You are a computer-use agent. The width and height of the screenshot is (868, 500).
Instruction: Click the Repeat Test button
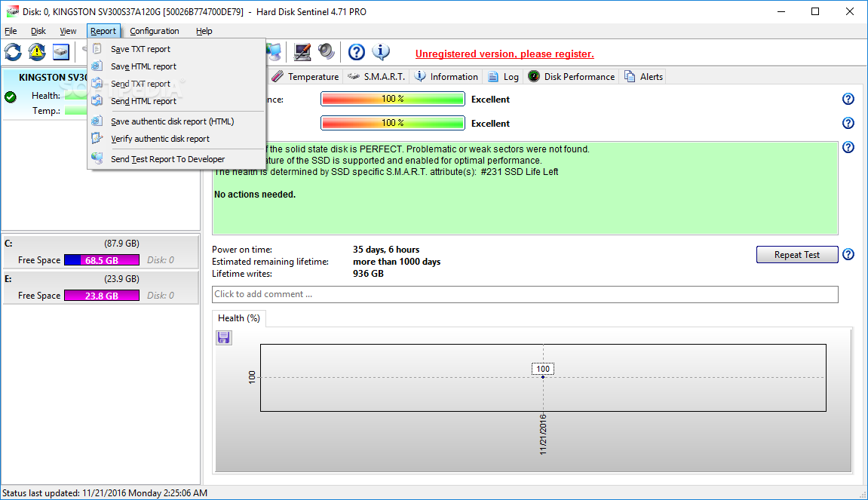tap(797, 255)
